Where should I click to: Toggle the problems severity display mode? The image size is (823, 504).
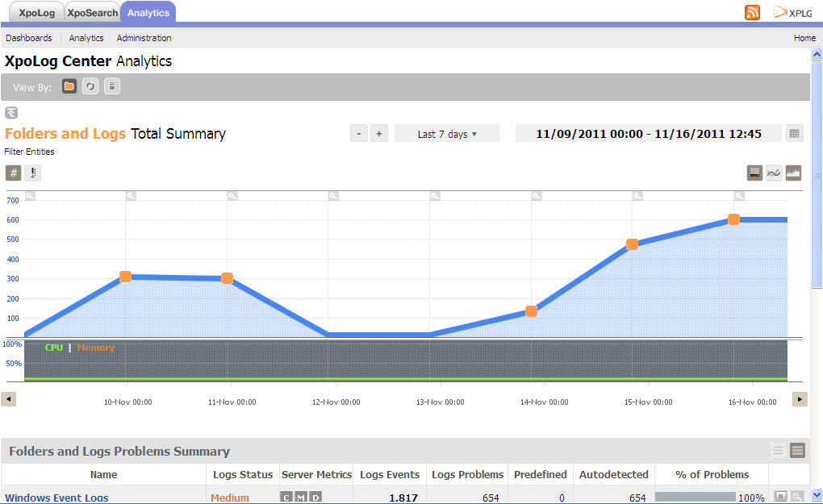click(32, 173)
